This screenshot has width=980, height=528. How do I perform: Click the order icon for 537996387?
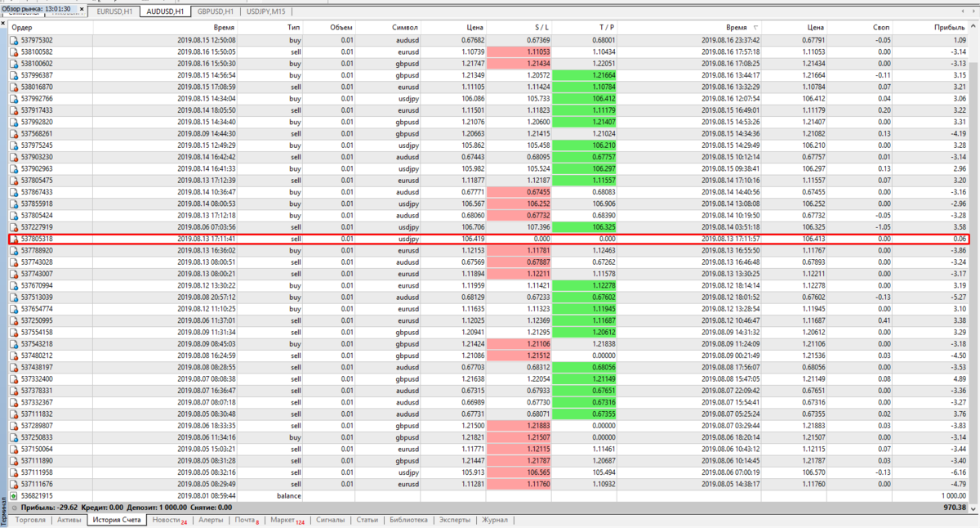(14, 74)
